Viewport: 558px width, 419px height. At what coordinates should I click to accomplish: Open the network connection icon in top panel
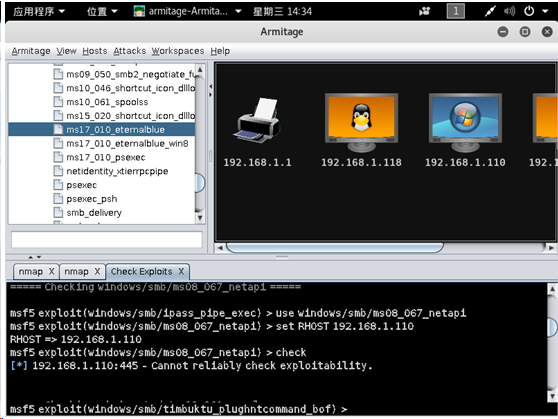[490, 11]
